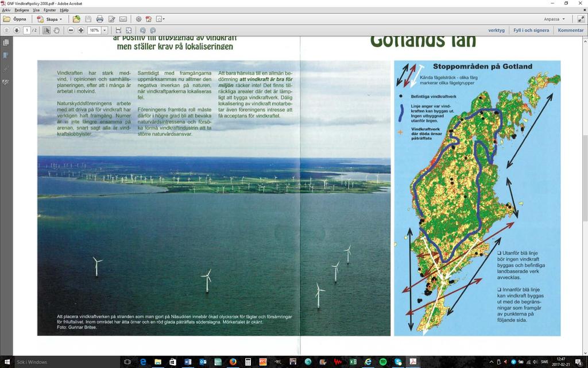Screen dimensions: 588x368
Task: Click the page number input field
Action: [26, 30]
